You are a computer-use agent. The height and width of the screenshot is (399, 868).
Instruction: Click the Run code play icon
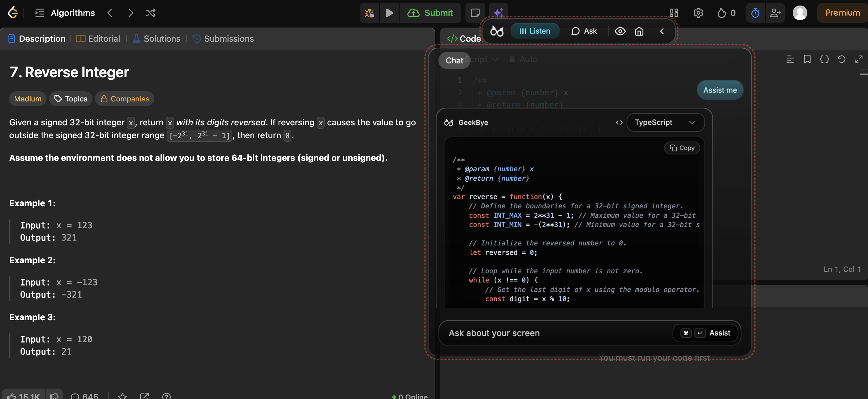coord(389,13)
